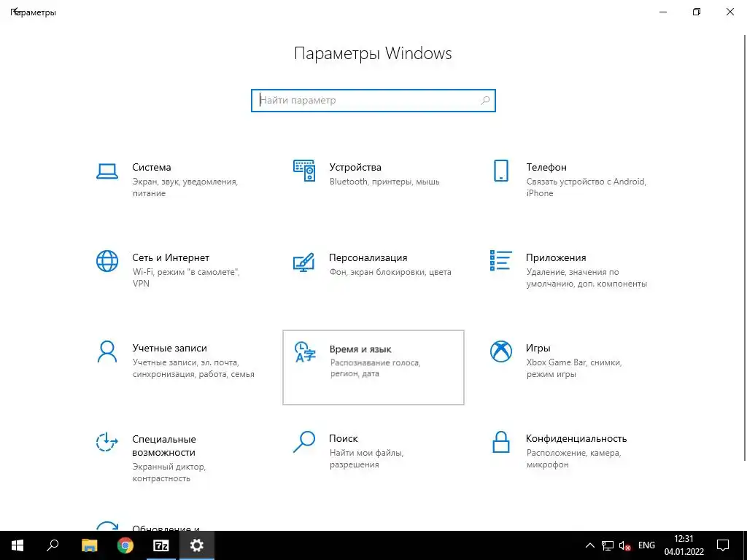This screenshot has width=747, height=560.
Task: Switch the ENG input language indicator
Action: click(x=646, y=545)
